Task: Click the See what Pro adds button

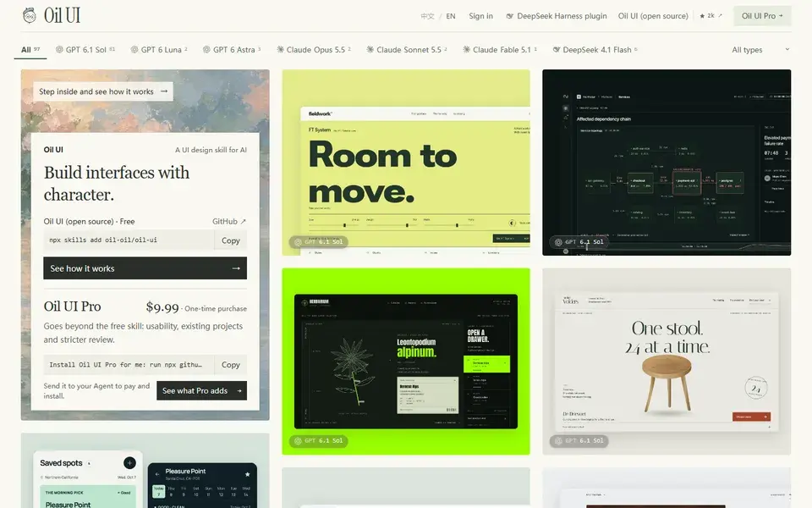Action: click(201, 391)
